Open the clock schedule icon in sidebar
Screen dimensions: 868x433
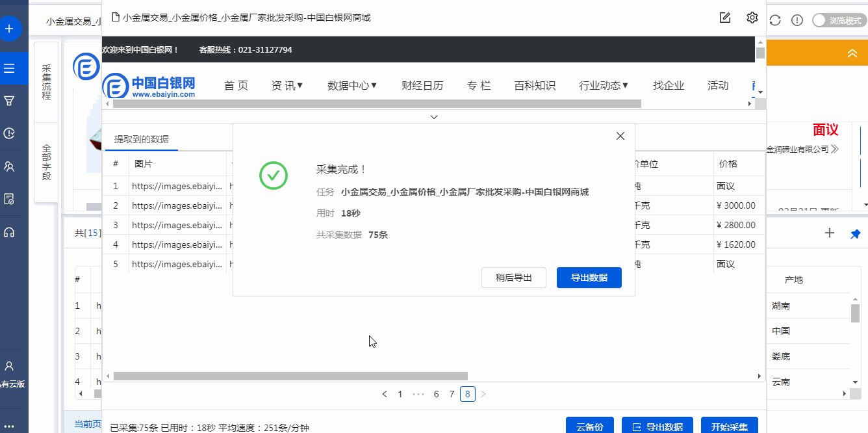[x=9, y=133]
